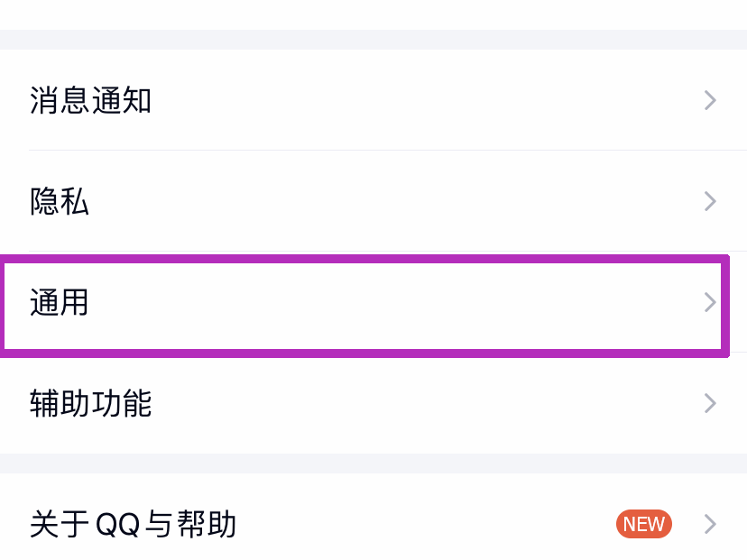
Task: Click the 关于QQ与帮助 label text
Action: click(133, 524)
